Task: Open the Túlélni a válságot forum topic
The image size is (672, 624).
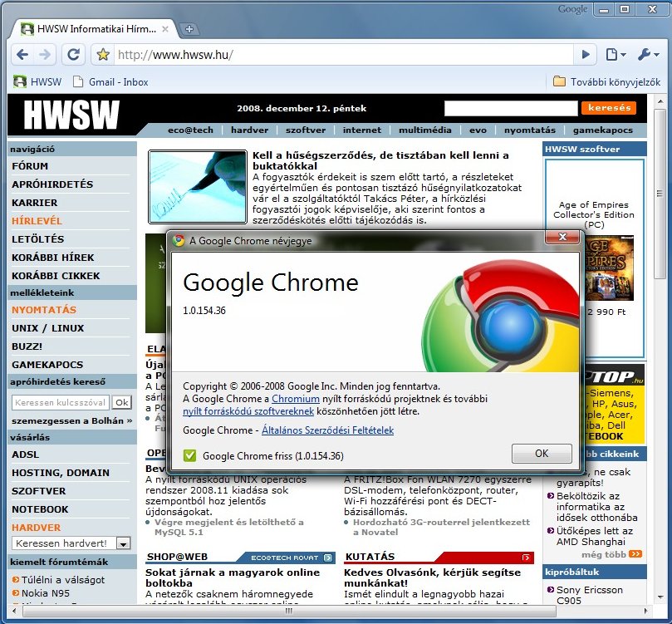Action: pyautogui.click(x=63, y=580)
